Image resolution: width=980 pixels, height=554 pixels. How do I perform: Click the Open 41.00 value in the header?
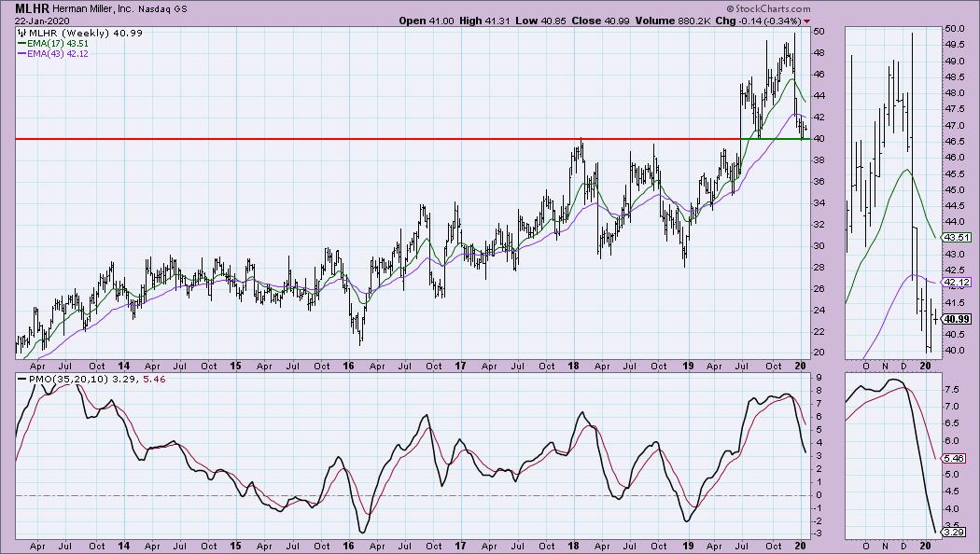point(427,21)
